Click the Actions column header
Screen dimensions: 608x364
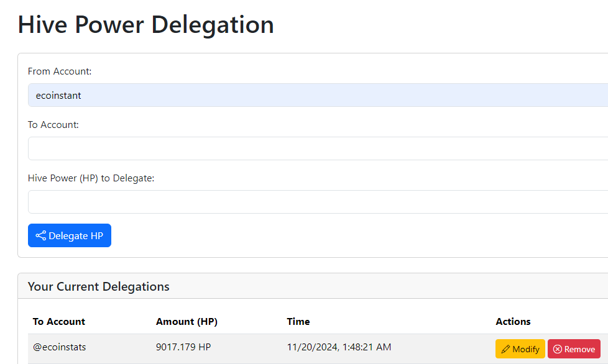coord(513,321)
